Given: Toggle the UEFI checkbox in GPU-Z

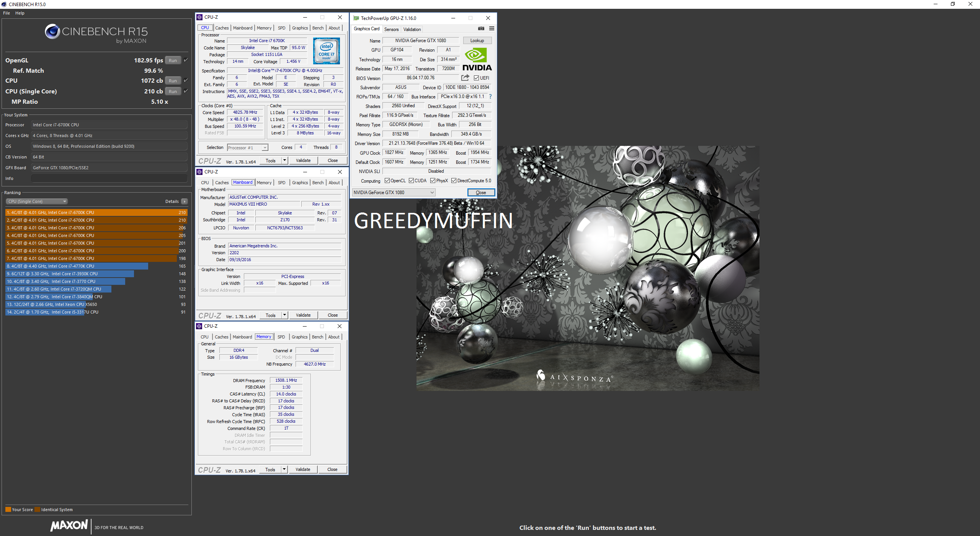Looking at the screenshot, I should (476, 78).
